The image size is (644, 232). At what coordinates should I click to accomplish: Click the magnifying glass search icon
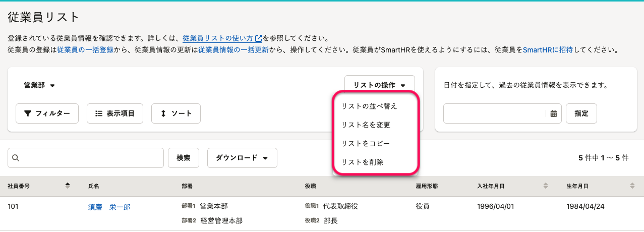click(16, 158)
